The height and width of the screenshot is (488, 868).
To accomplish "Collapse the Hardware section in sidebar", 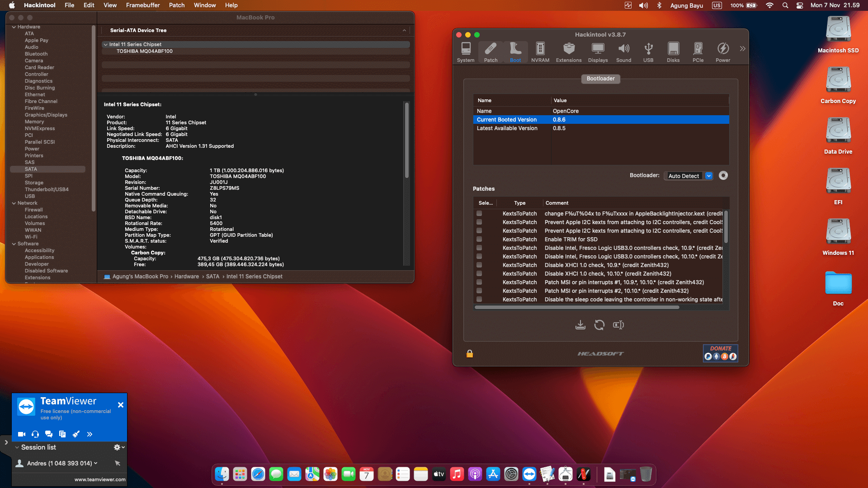I will 14,27.
